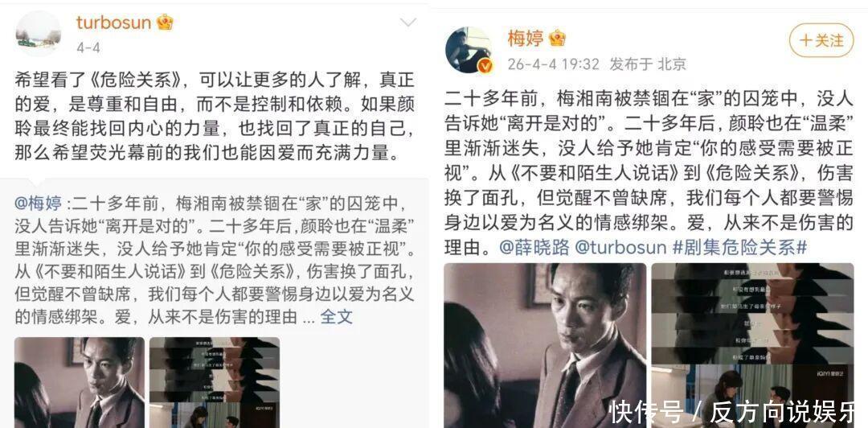This screenshot has height=428, width=868.
Task: Click the 发布于 北京 location text
Action: coord(648,64)
